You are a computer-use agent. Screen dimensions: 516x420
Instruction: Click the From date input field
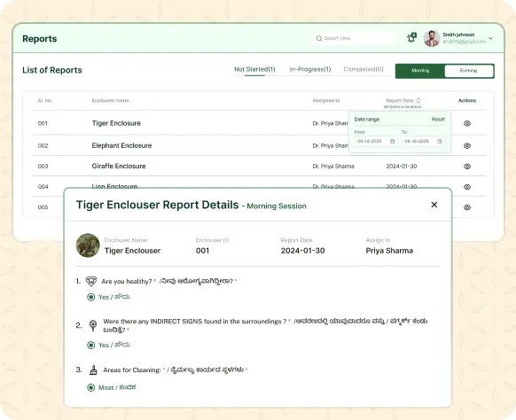pyautogui.click(x=376, y=141)
